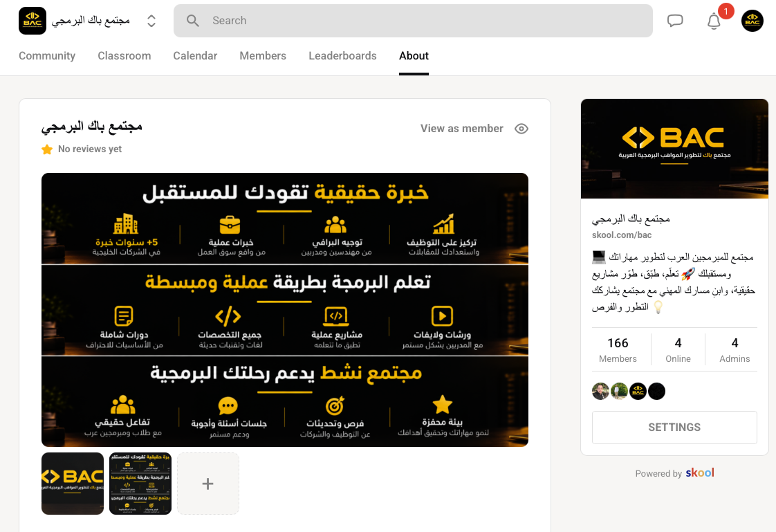Image resolution: width=776 pixels, height=532 pixels.
Task: Select the About tab
Action: tap(414, 56)
